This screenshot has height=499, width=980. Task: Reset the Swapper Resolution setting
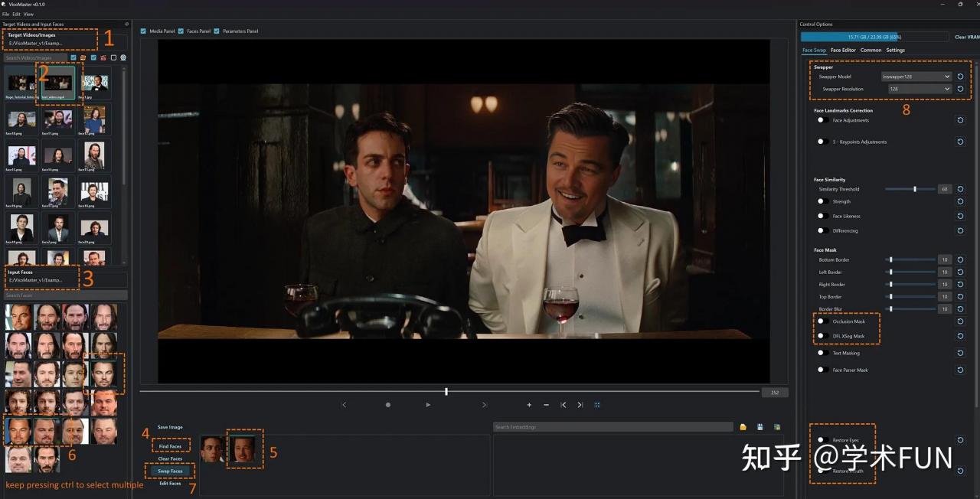pos(960,89)
